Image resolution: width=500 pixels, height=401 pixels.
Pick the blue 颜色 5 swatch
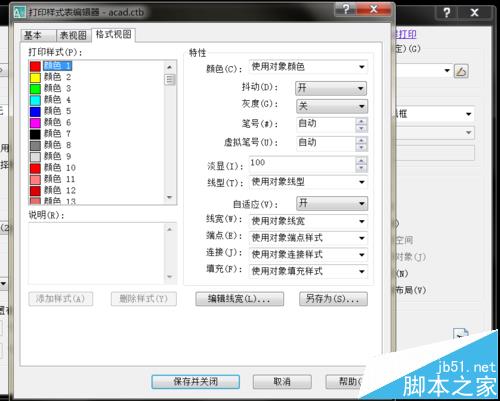pos(35,111)
